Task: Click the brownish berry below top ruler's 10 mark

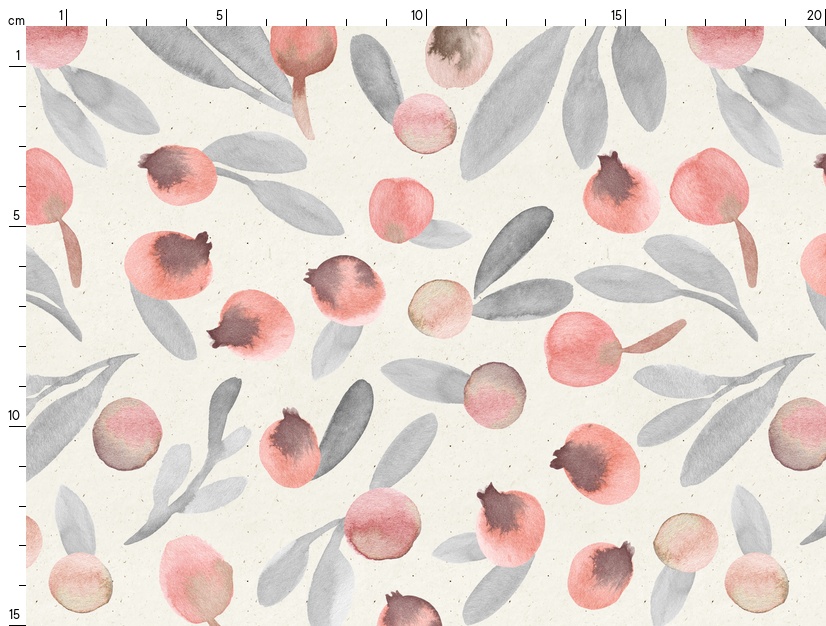Action: (459, 54)
